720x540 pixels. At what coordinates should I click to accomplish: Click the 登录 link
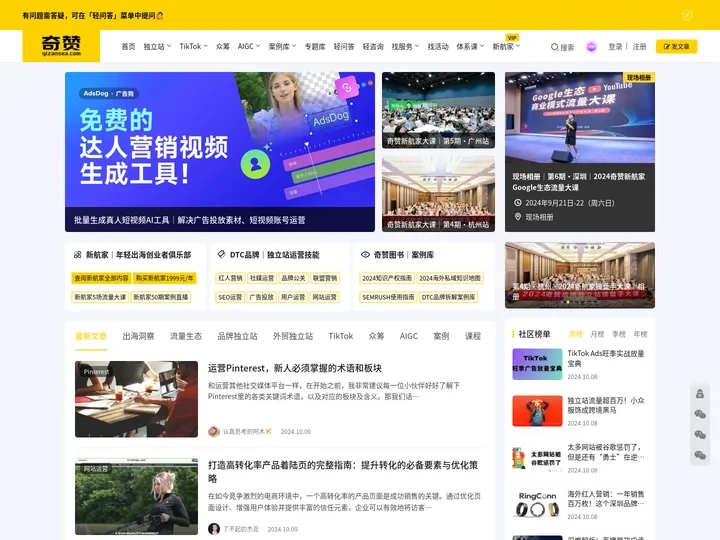[615, 46]
